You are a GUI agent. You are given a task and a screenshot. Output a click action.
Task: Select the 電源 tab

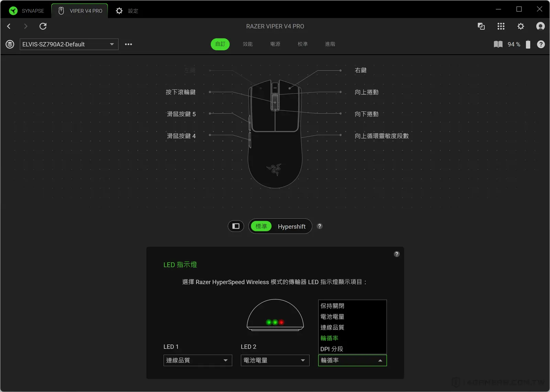pos(275,44)
